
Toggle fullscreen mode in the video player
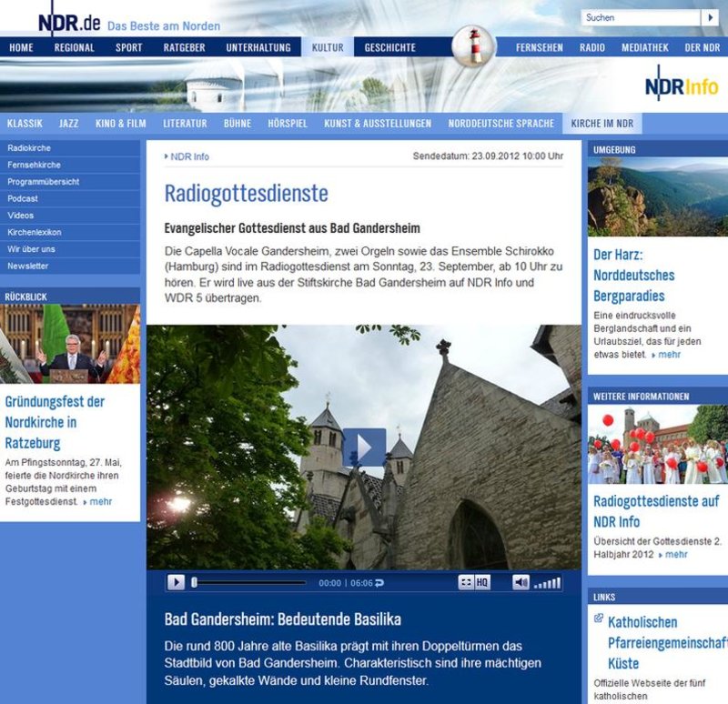pos(465,582)
